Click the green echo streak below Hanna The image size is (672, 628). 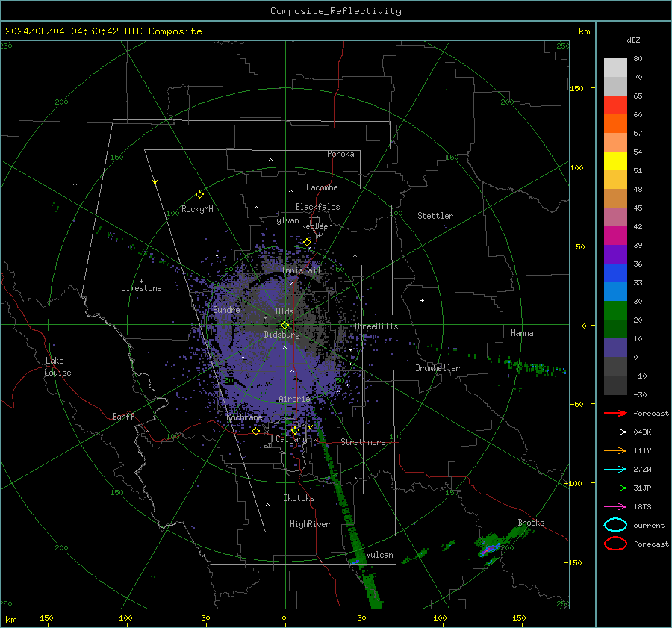pos(534,368)
